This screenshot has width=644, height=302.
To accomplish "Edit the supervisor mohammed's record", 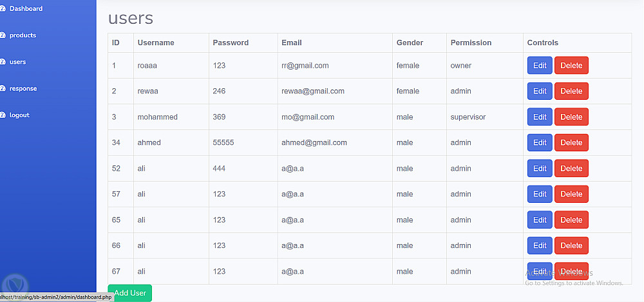I will click(x=540, y=117).
